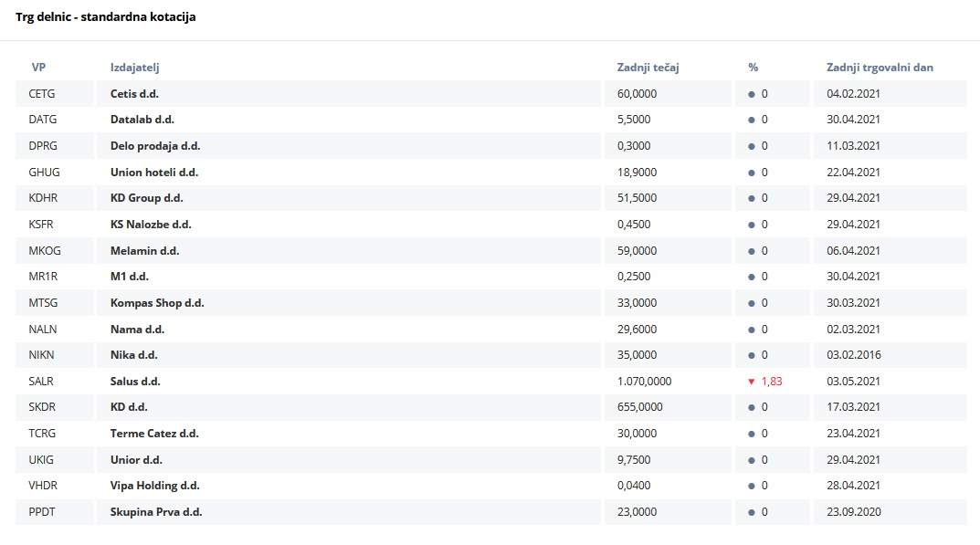Click the last price 1.070,0000

coord(645,382)
